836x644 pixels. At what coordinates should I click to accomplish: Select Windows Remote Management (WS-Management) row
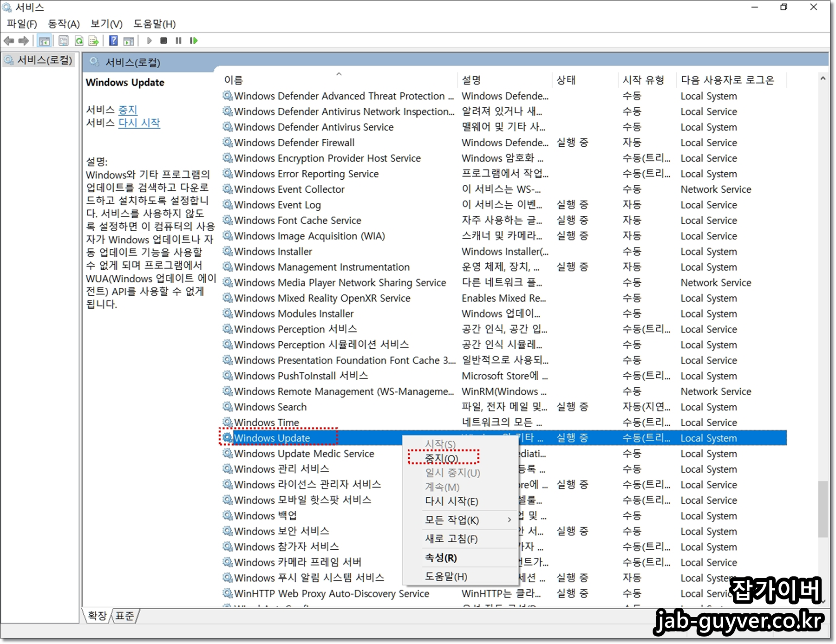504,391
